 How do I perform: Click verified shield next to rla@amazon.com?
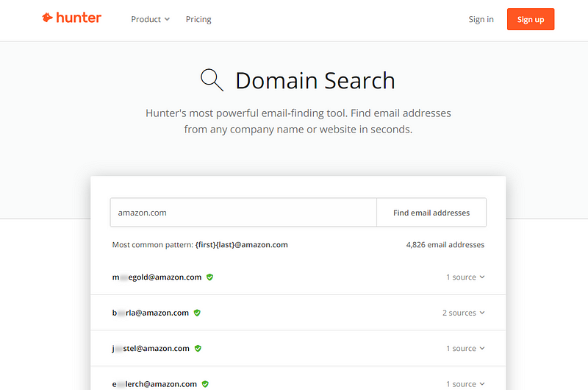(x=197, y=313)
